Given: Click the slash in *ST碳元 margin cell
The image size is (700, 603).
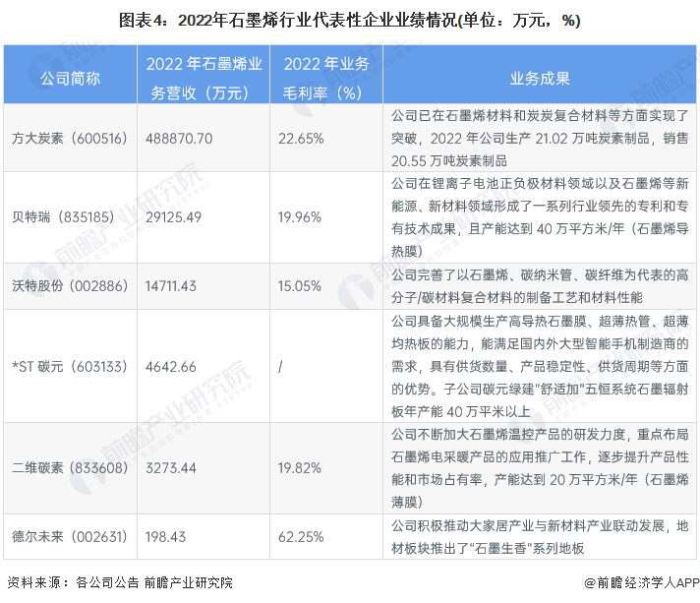Looking at the screenshot, I should (280, 367).
